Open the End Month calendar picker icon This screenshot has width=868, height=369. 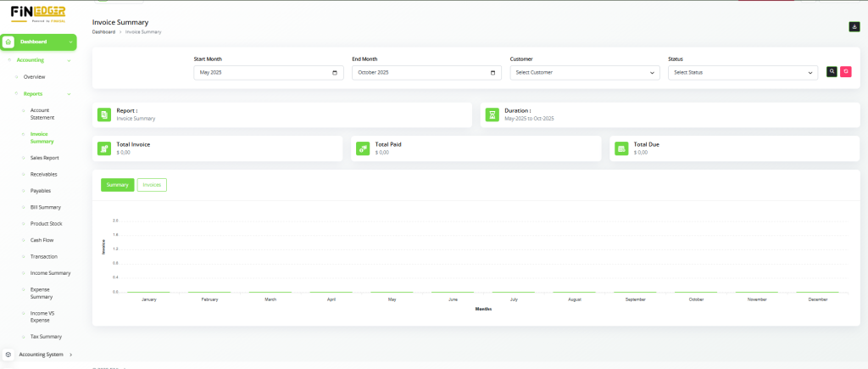[493, 73]
